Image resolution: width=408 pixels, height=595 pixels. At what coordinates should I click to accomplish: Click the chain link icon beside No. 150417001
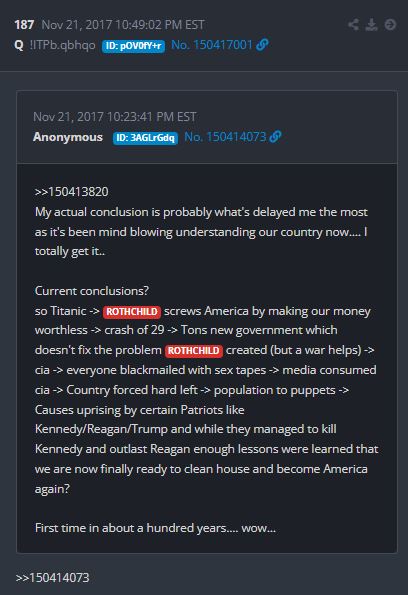(x=263, y=45)
